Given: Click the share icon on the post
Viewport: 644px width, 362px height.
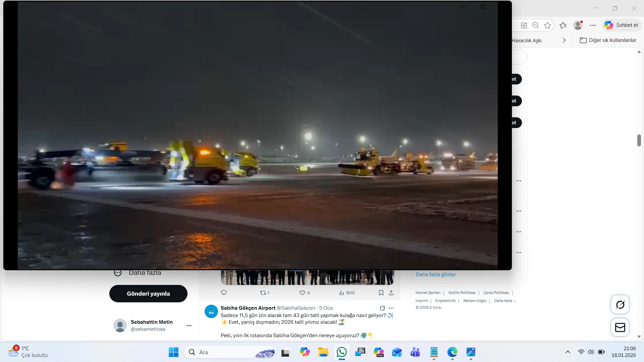Looking at the screenshot, I should (391, 293).
